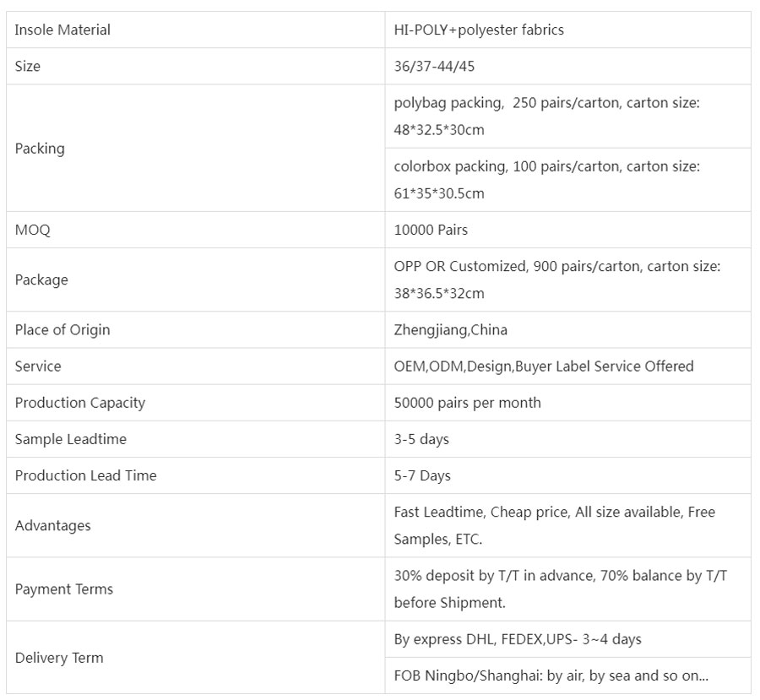Click the Production Capacity label
Image resolution: width=760 pixels, height=700 pixels.
coord(80,403)
